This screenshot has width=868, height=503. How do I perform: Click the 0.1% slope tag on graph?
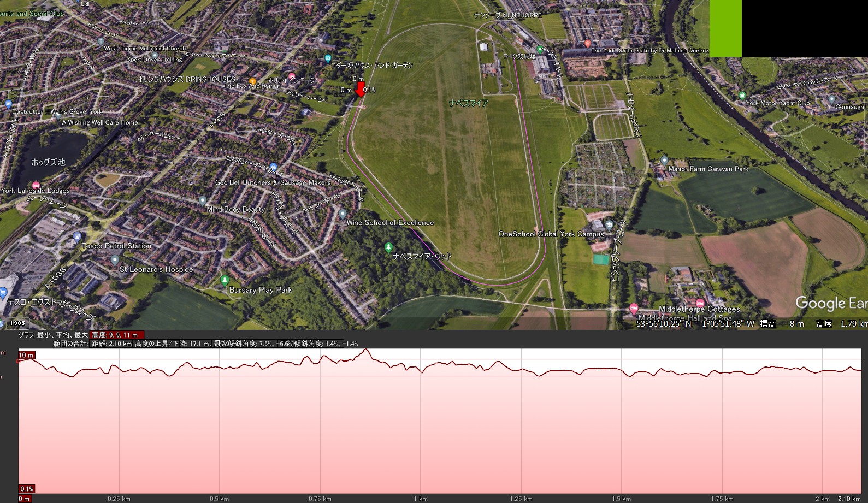pos(27,489)
